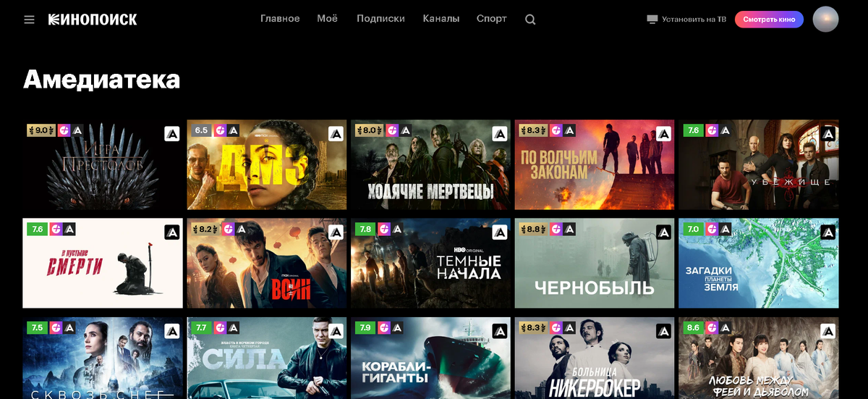The image size is (868, 399).
Task: Click the pink Plus badge on ДМЗ
Action: (219, 130)
